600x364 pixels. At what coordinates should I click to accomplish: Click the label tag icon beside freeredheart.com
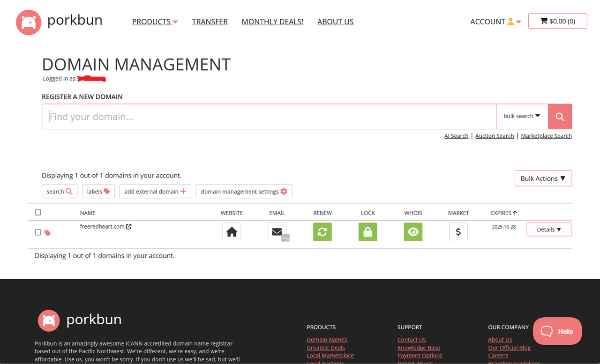coord(47,232)
